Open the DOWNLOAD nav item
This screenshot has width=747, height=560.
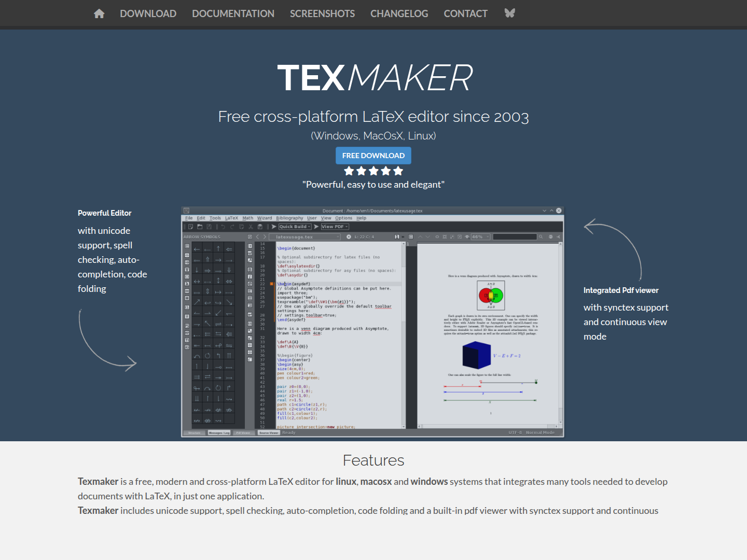148,13
